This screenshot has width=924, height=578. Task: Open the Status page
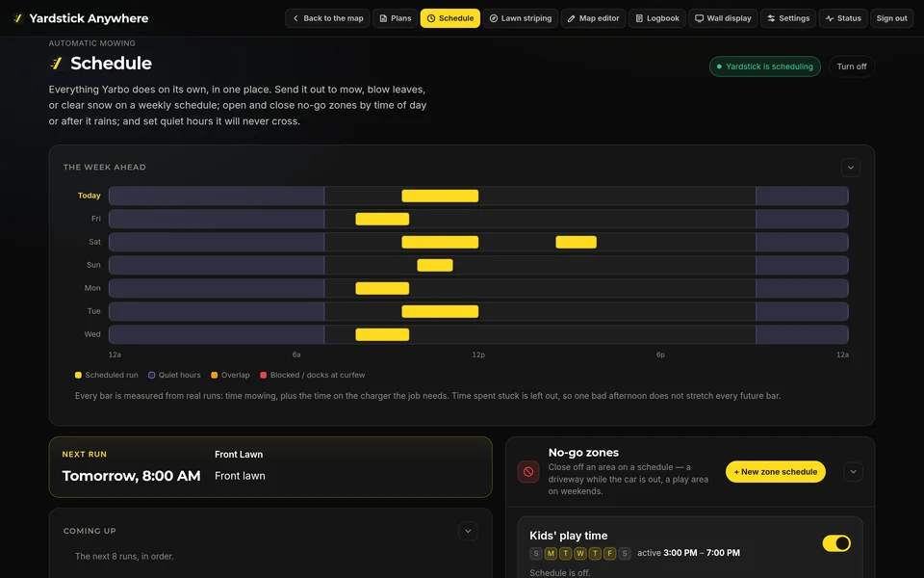pos(843,18)
